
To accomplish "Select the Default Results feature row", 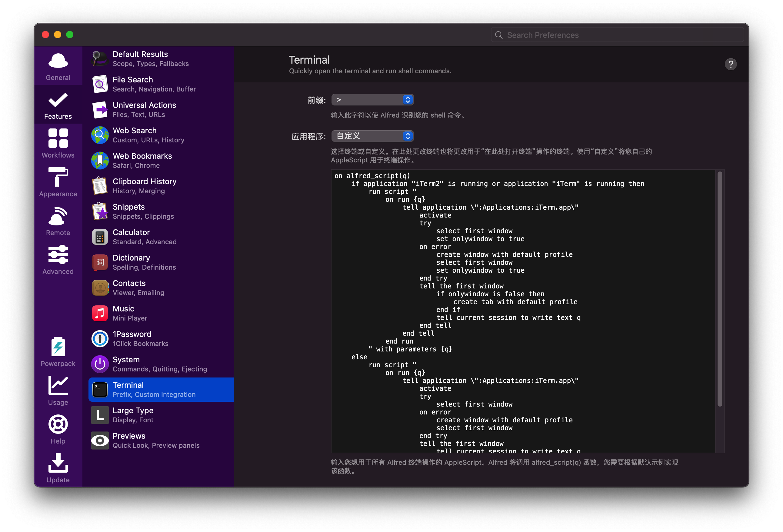I will [161, 59].
